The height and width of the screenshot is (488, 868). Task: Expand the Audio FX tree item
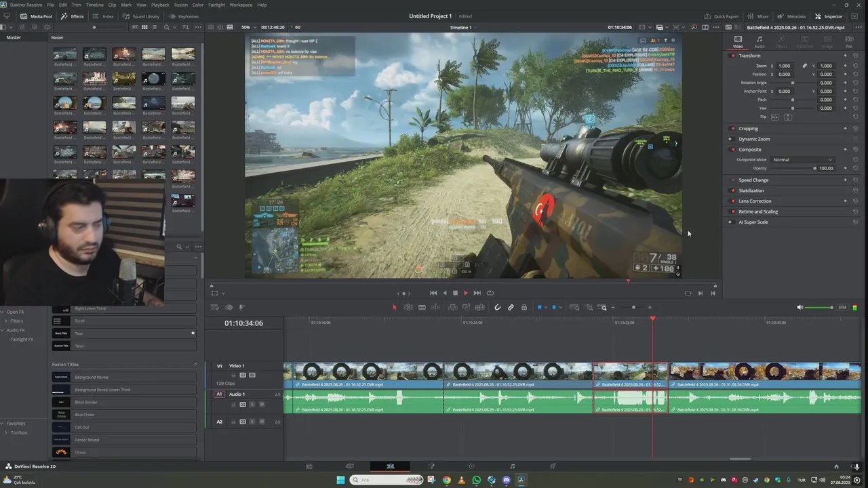[x=3, y=330]
